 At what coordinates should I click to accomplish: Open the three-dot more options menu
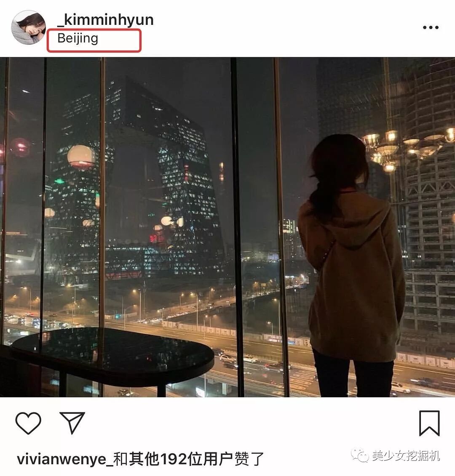tap(431, 27)
